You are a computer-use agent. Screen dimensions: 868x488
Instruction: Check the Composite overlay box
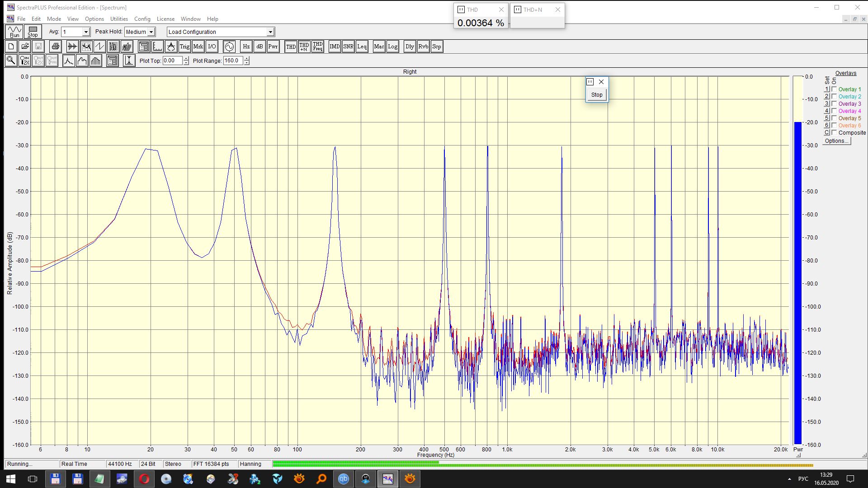pos(834,133)
